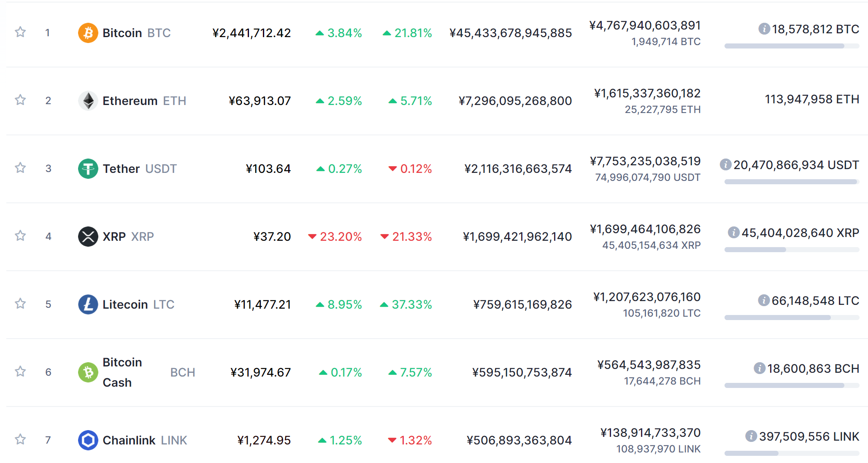Click the Tether green logo icon
The height and width of the screenshot is (463, 868).
pos(88,169)
